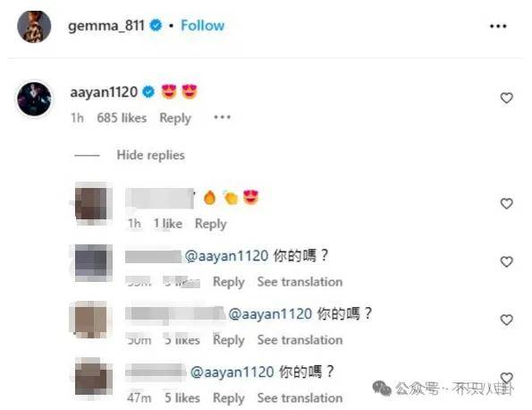Follow the gemma_811 account
Screen dimensions: 532x410
(x=203, y=25)
